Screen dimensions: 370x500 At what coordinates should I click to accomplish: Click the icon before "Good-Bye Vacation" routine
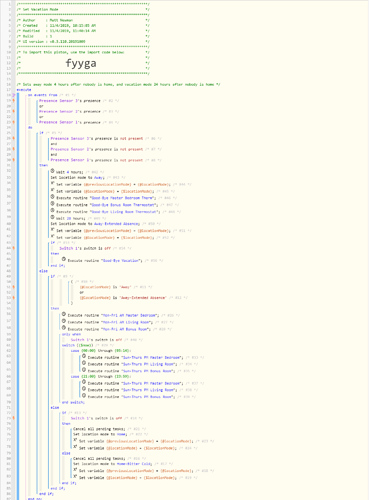tap(64, 259)
